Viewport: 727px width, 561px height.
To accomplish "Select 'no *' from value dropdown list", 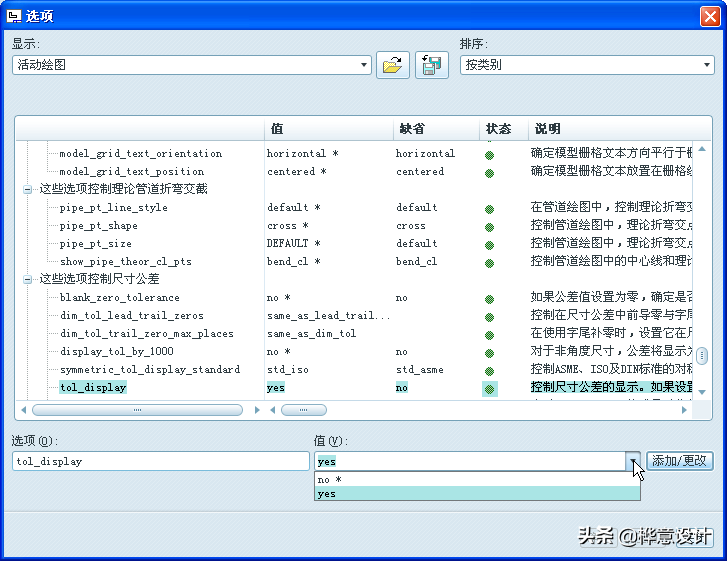I will tap(478, 479).
